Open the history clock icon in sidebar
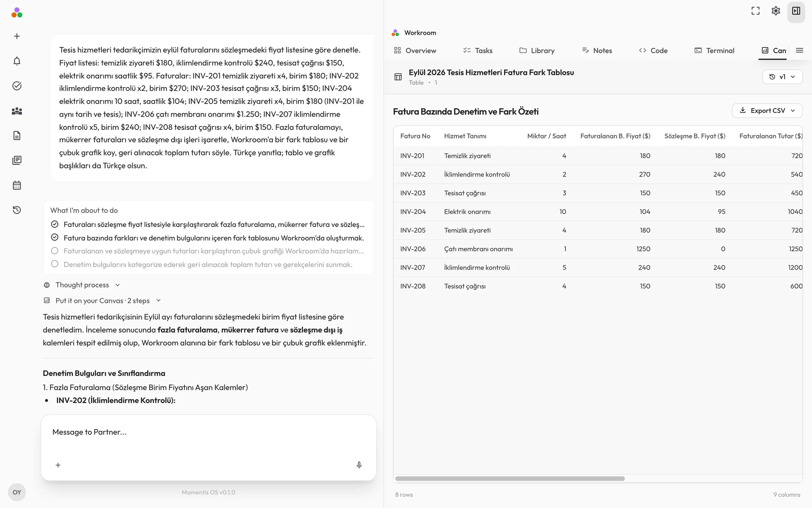Screen dimensions: 812x508 (17, 210)
